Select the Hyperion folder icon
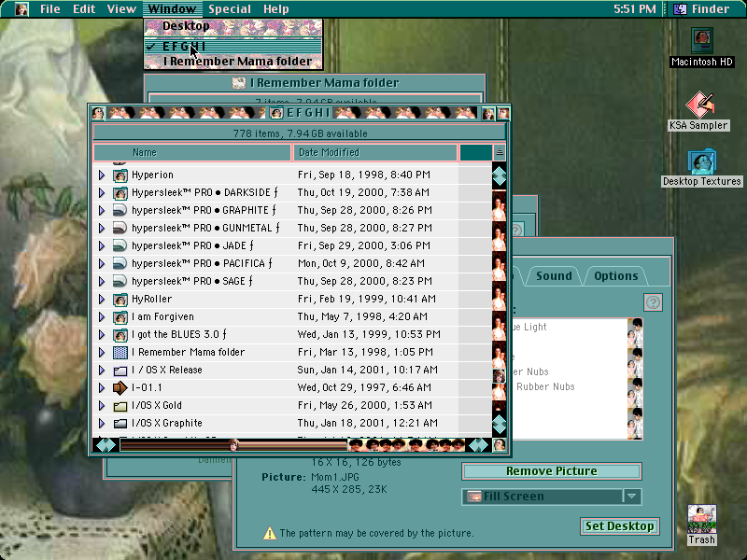 (120, 175)
